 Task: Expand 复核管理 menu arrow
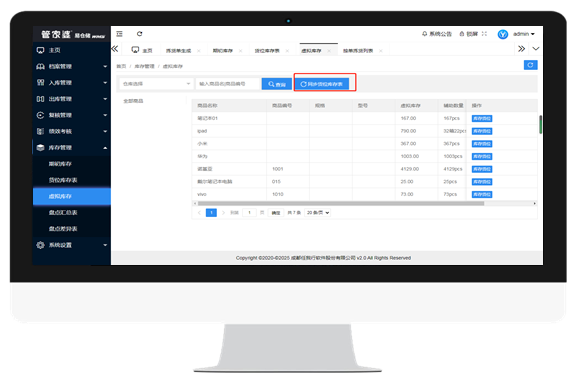(x=105, y=115)
